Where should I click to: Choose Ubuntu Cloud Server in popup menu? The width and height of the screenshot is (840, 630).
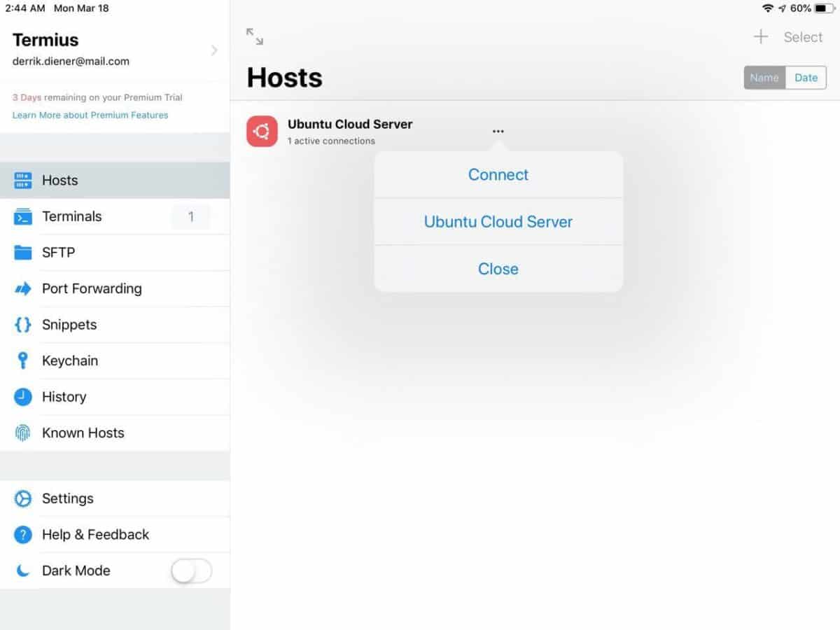[498, 222]
